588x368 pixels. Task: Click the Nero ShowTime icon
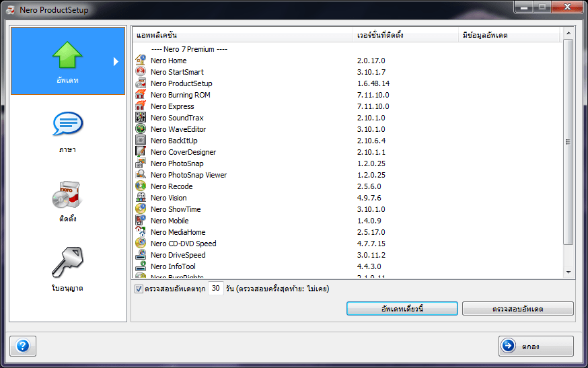click(x=141, y=209)
